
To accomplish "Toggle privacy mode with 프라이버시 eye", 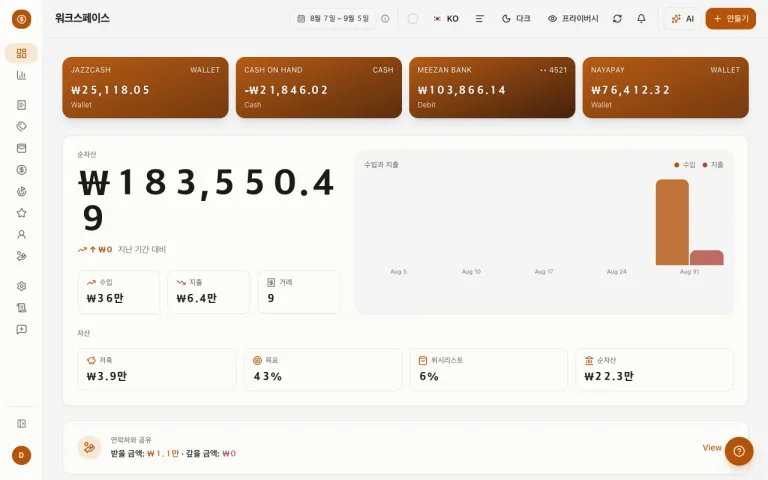I will click(x=573, y=19).
